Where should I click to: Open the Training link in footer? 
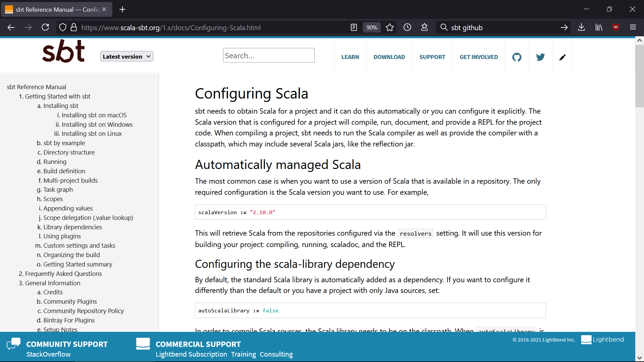pos(243,354)
